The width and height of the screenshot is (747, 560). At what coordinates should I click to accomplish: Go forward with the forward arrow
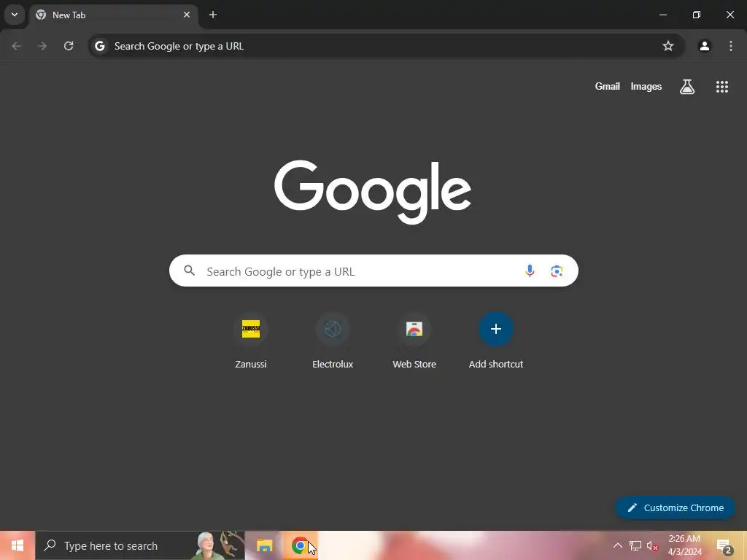click(42, 46)
